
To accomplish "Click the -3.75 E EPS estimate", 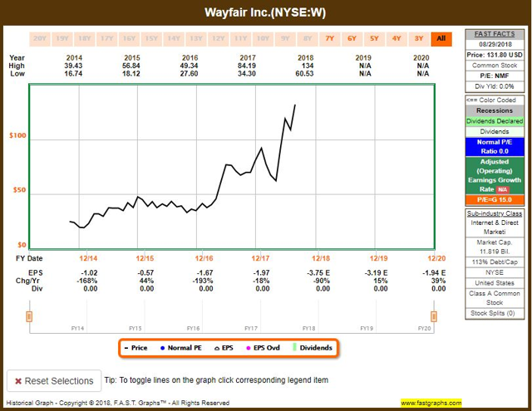I will (x=318, y=273).
